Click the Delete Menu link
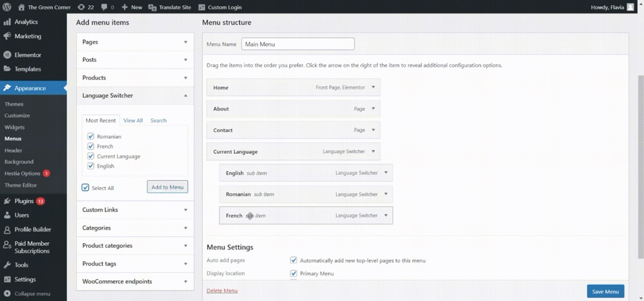The image size is (644, 301). click(222, 291)
